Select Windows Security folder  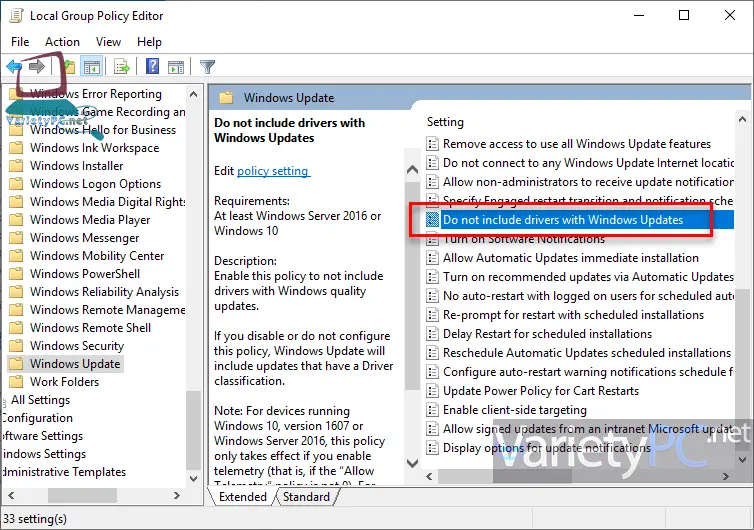tap(77, 346)
